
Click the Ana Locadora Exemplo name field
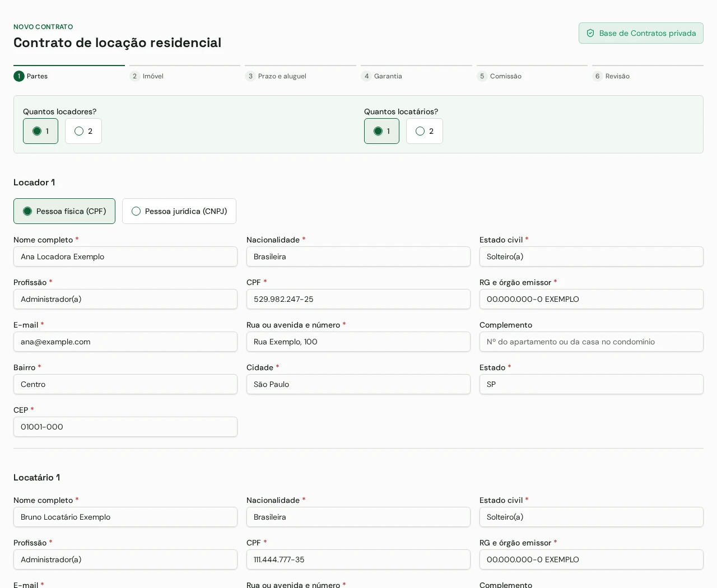(x=125, y=256)
